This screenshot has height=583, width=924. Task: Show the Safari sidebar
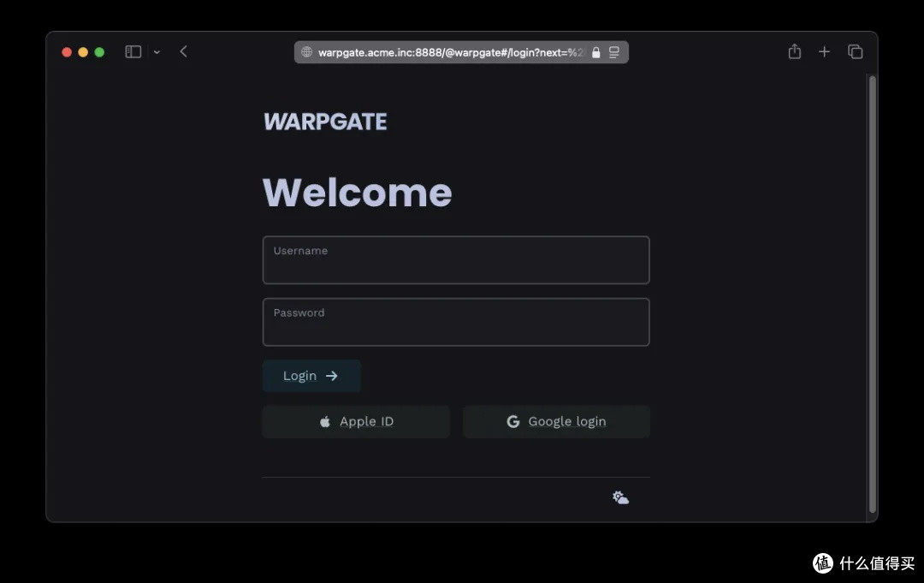point(133,52)
